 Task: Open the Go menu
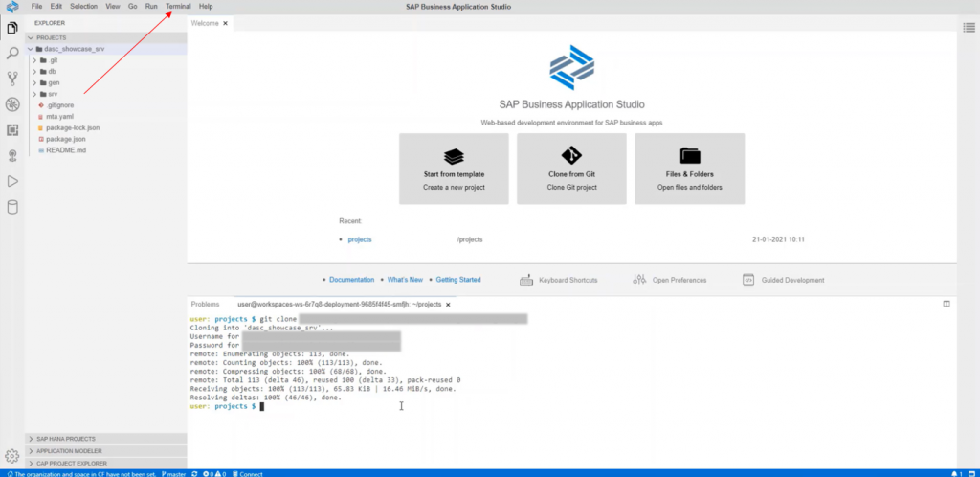(x=132, y=7)
